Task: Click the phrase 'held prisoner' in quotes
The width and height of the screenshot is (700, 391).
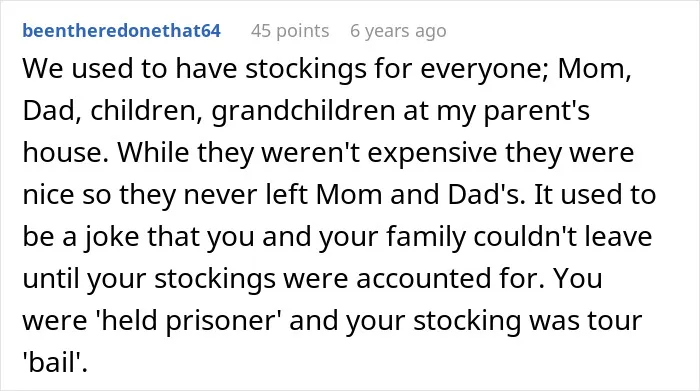Action: click(187, 321)
